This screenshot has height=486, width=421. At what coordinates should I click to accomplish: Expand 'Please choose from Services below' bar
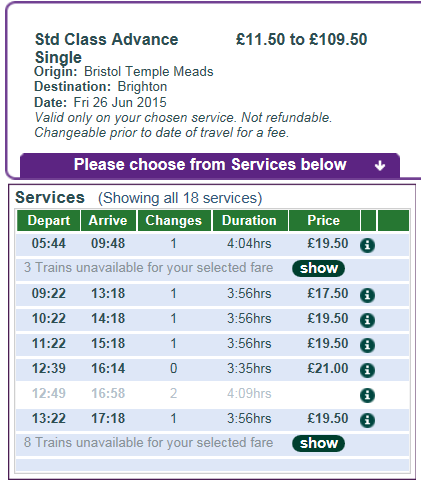[x=210, y=165]
